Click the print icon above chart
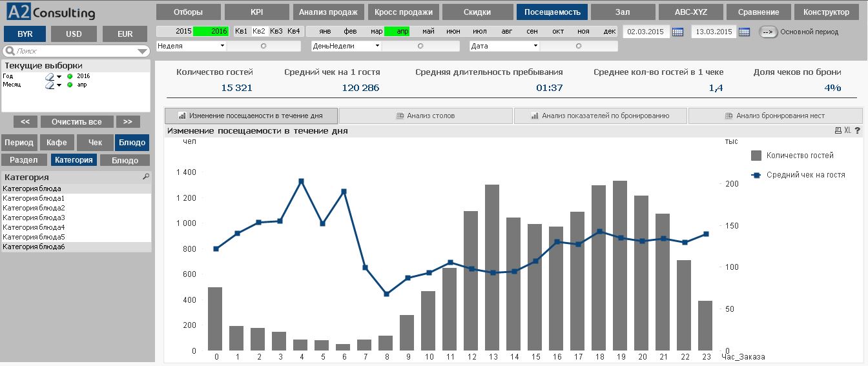The height and width of the screenshot is (366, 868). [x=838, y=130]
